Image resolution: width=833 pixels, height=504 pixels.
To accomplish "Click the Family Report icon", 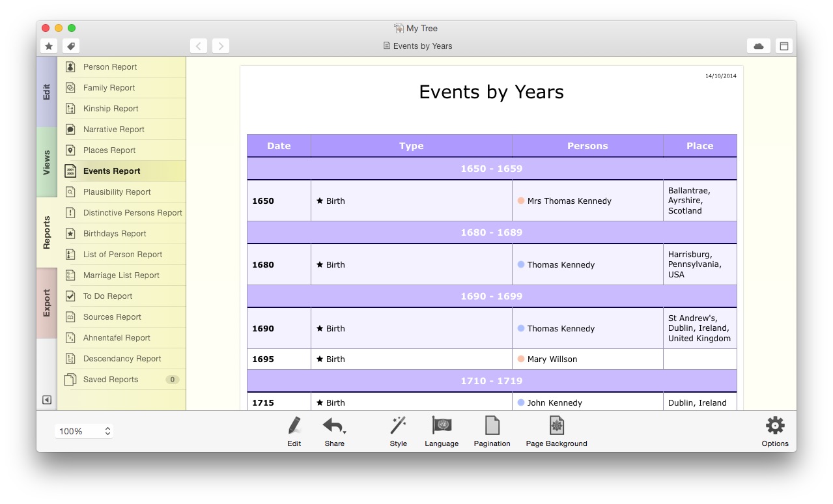I will click(x=70, y=88).
